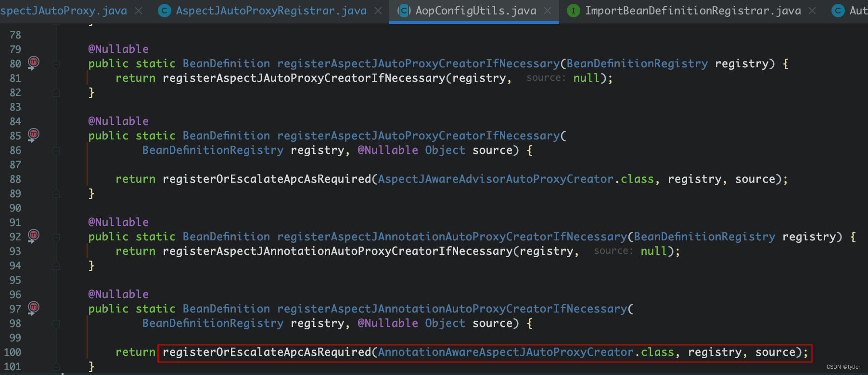
Task: Click the @Nullable annotation on line 96
Action: 118,294
